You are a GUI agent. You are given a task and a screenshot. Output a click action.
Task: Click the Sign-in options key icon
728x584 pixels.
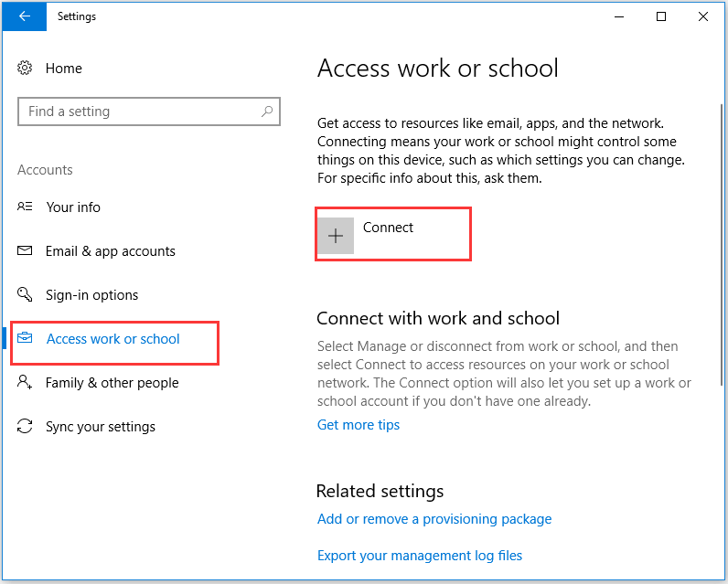(25, 294)
